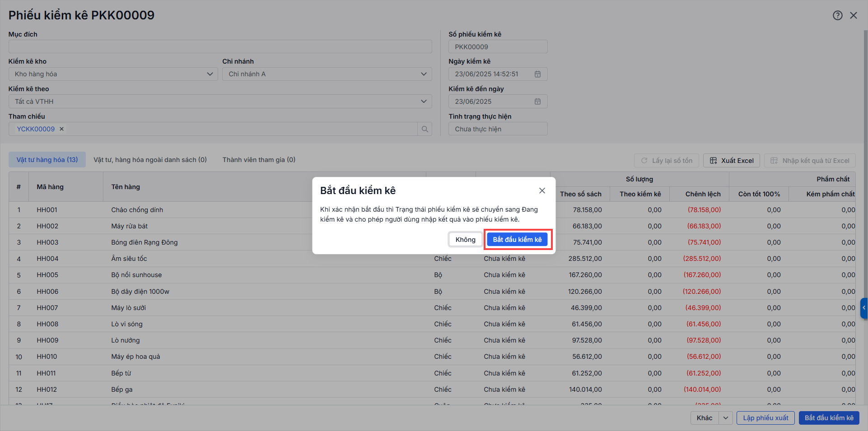Click the Tình trạng thực hiện field
Image resolution: width=868 pixels, height=431 pixels.
498,129
